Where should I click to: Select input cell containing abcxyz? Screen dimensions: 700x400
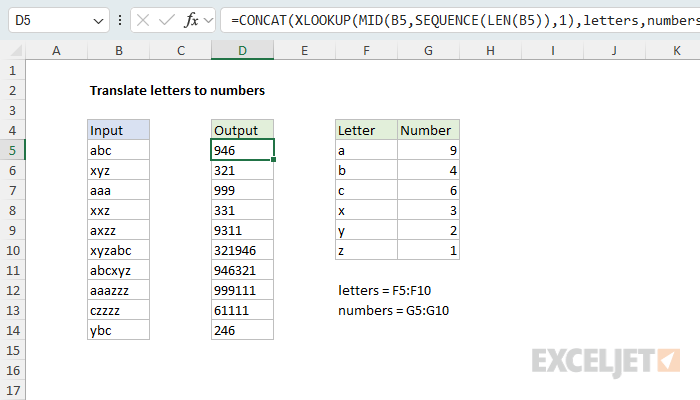point(119,270)
